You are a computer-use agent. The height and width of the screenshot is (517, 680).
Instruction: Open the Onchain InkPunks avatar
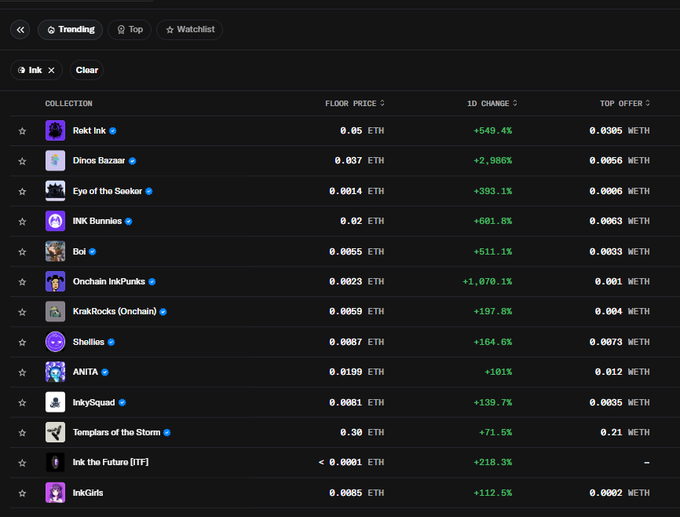coord(55,281)
